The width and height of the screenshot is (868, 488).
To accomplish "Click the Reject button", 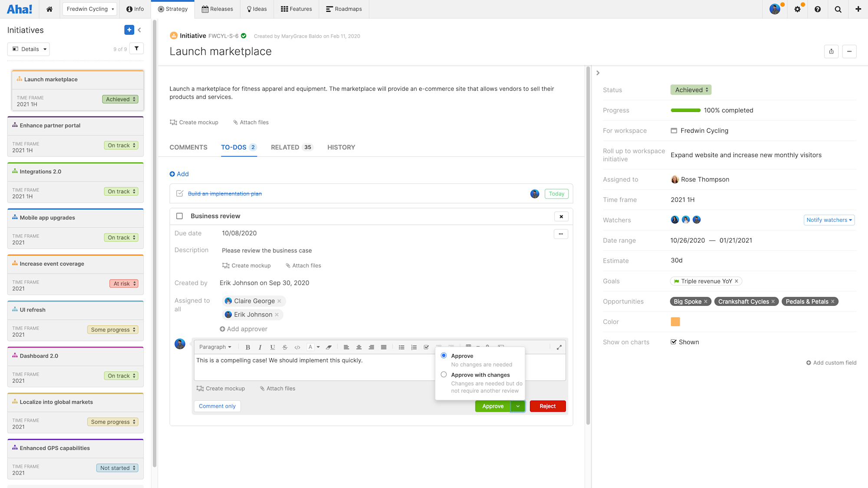I will point(547,406).
